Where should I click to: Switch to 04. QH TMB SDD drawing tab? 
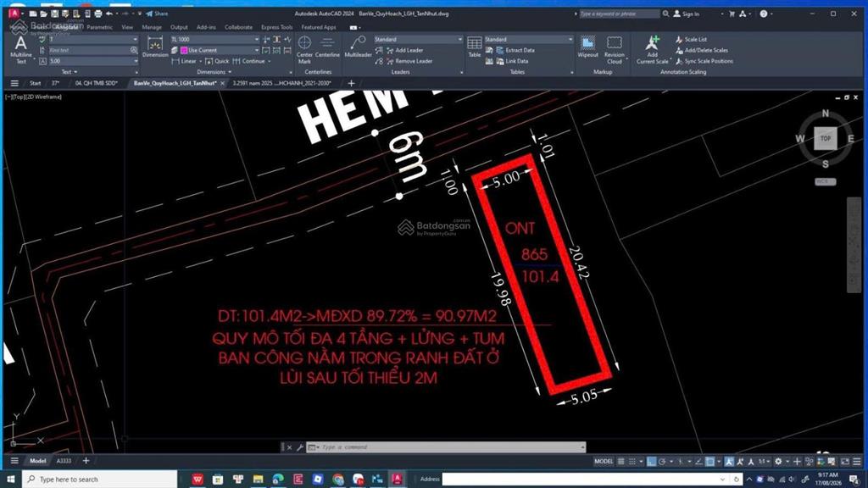click(97, 84)
